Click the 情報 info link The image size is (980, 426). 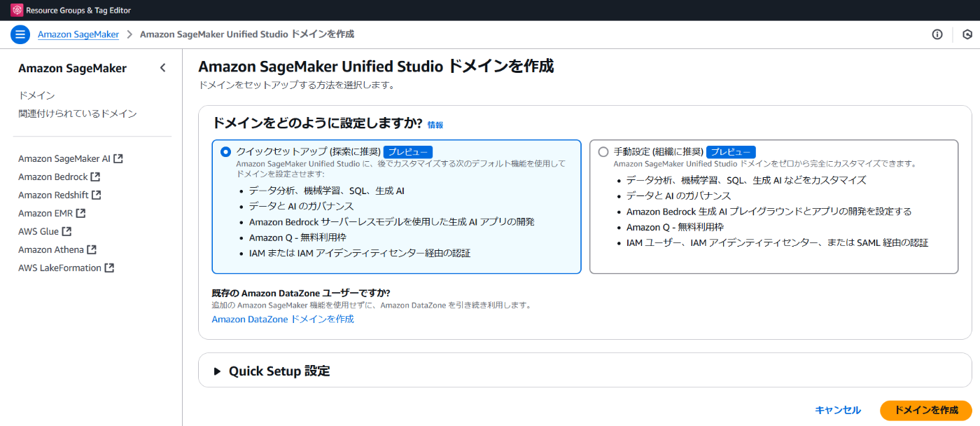(435, 125)
